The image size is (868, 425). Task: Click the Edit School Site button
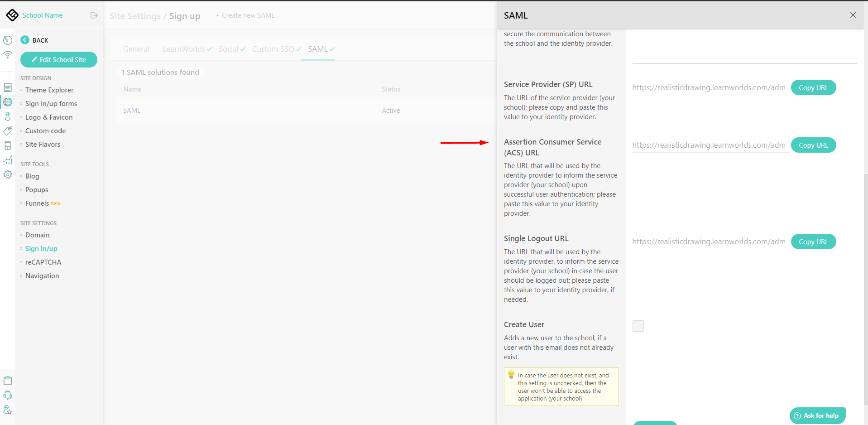[x=58, y=59]
